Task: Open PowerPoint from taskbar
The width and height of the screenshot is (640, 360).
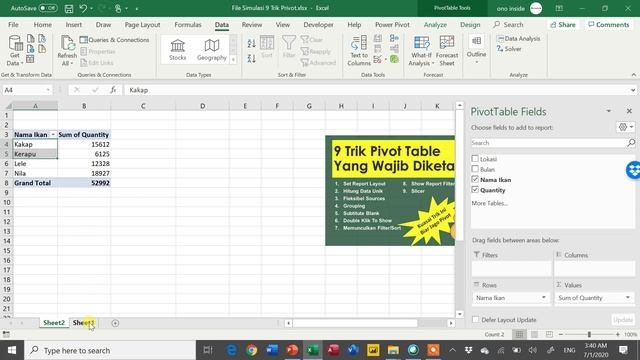Action: 292,350
